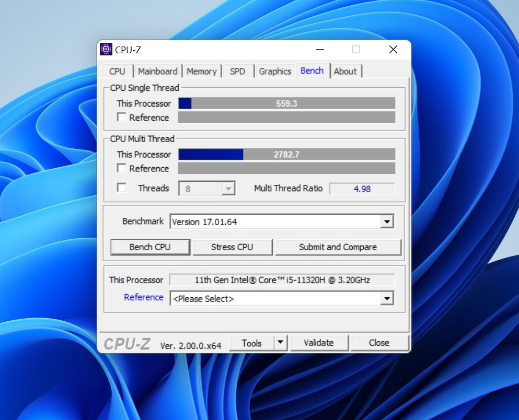
Task: Click the "CPU Multi Thread" group label
Action: (x=142, y=139)
